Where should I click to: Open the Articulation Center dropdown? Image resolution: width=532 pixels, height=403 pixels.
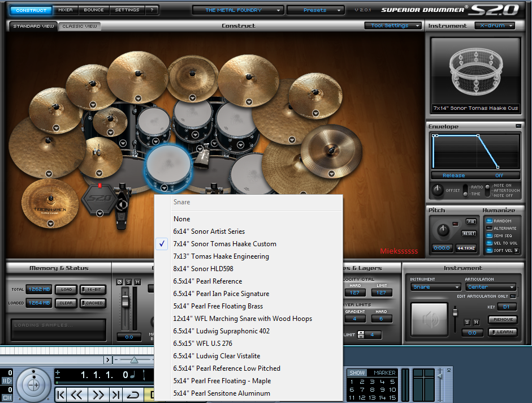[x=491, y=287]
